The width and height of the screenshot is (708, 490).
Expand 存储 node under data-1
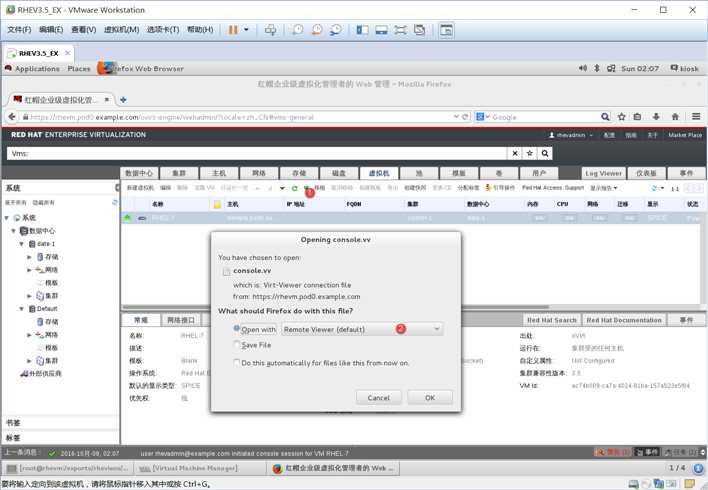pyautogui.click(x=29, y=257)
